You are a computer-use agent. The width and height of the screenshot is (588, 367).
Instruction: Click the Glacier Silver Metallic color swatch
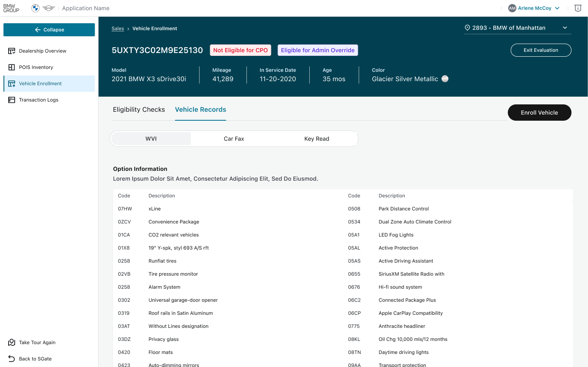[x=445, y=79]
